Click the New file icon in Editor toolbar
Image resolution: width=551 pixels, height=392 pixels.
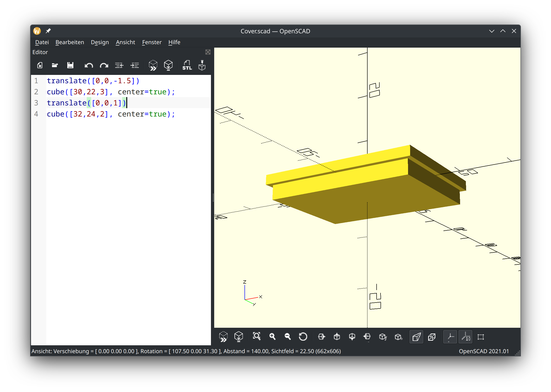coord(40,65)
